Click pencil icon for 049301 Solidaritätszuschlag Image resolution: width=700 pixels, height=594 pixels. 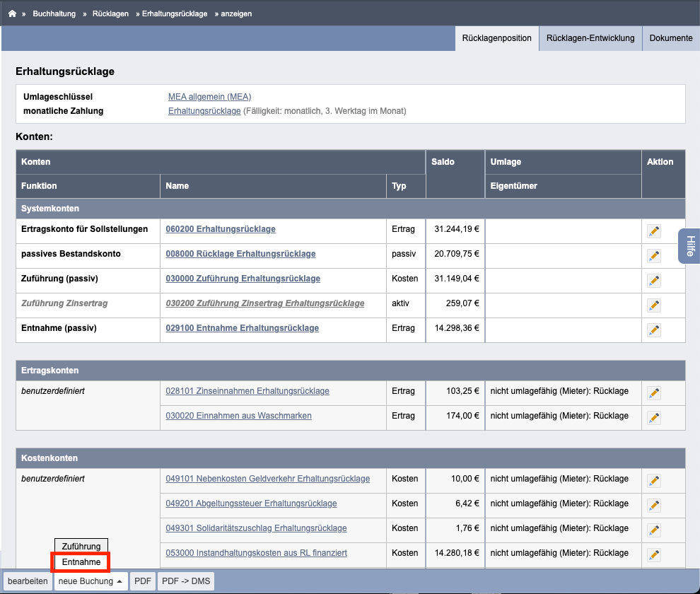click(x=654, y=530)
